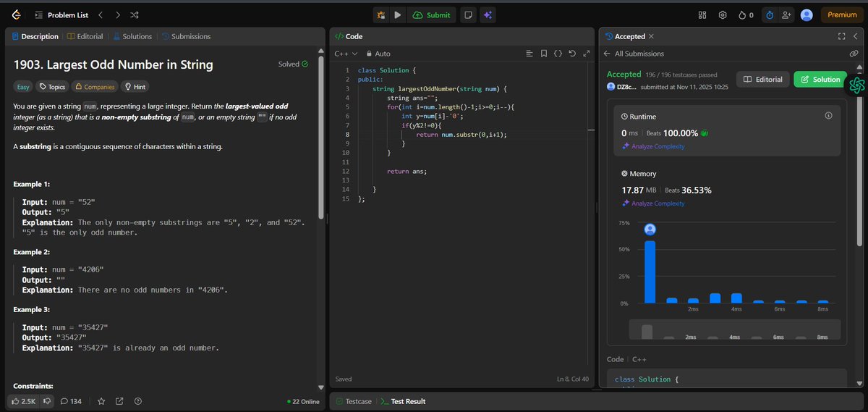Reset code with the undo arrow icon
The image size is (868, 412).
click(x=572, y=54)
